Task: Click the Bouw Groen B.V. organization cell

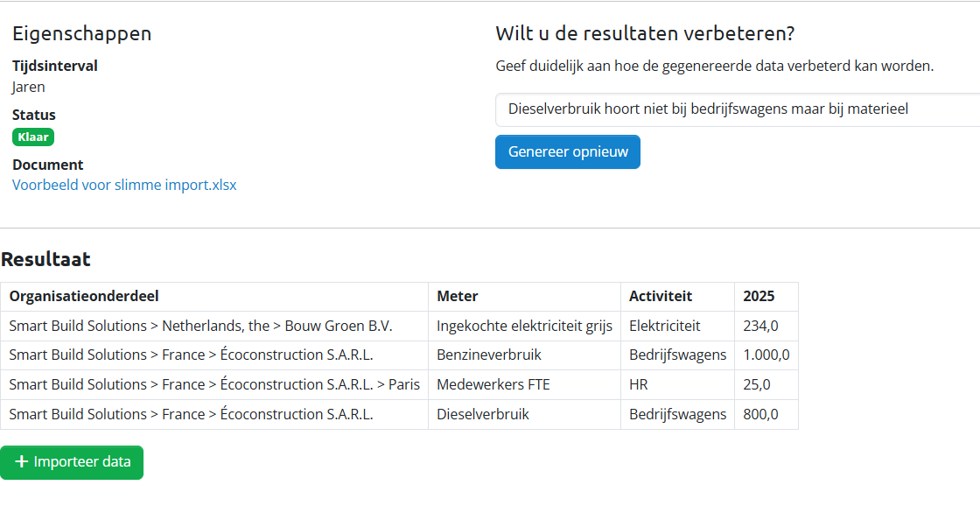Action: point(200,326)
